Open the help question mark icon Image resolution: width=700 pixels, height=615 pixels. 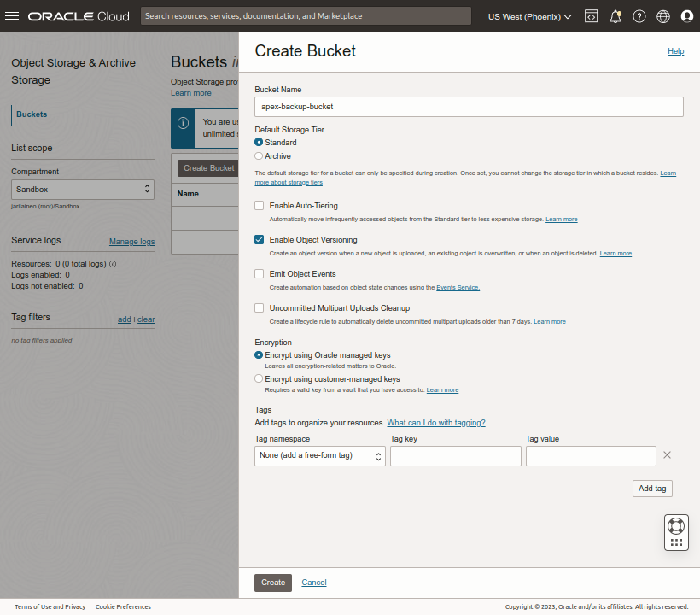click(639, 16)
